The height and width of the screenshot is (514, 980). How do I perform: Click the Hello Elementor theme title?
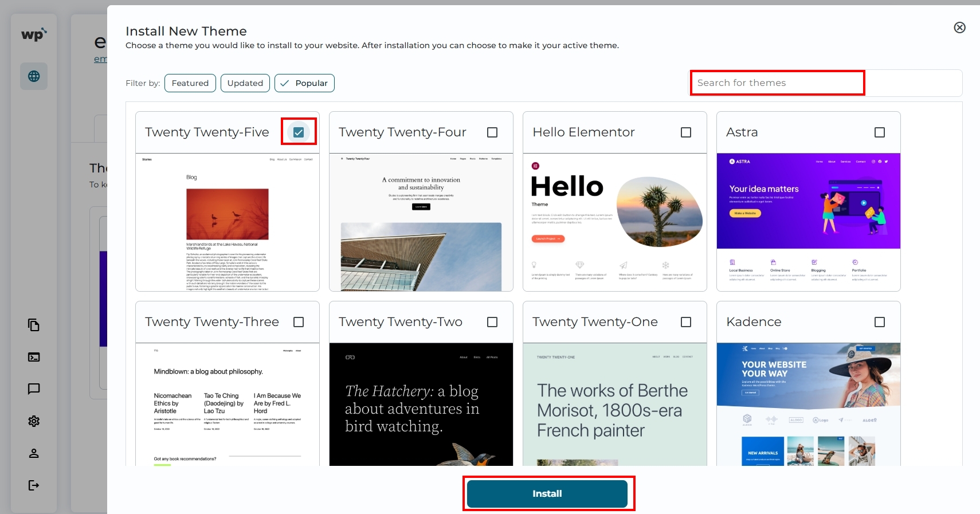click(583, 132)
